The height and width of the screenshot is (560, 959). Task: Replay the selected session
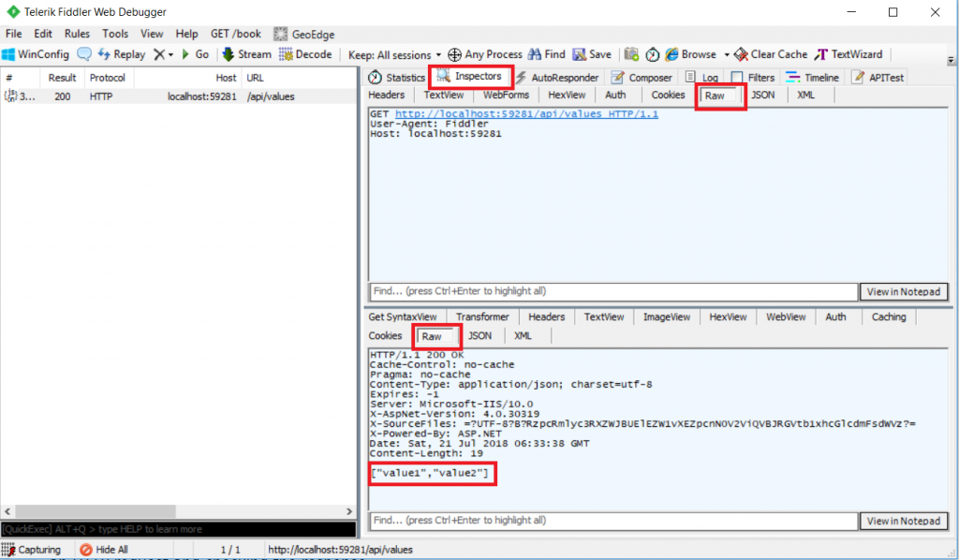point(122,54)
